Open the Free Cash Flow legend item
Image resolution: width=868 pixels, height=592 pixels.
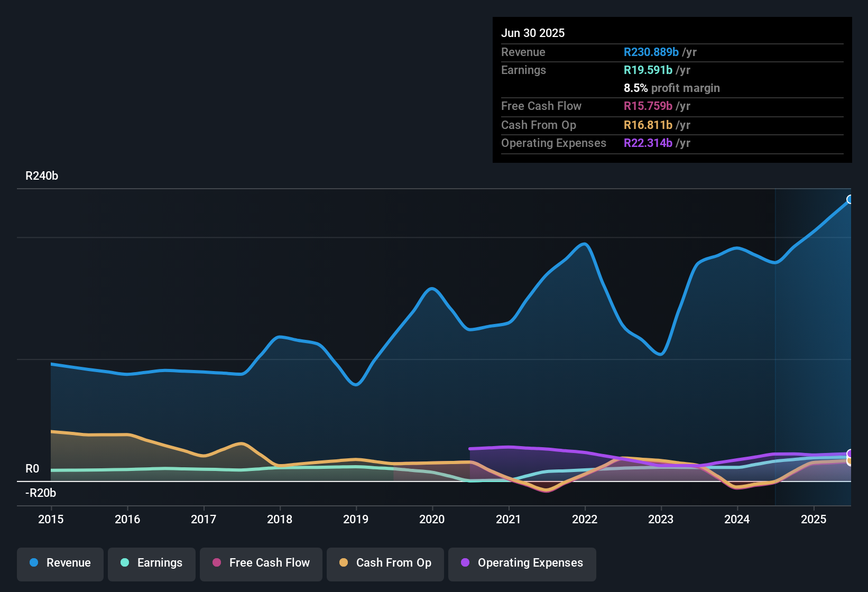tap(261, 563)
